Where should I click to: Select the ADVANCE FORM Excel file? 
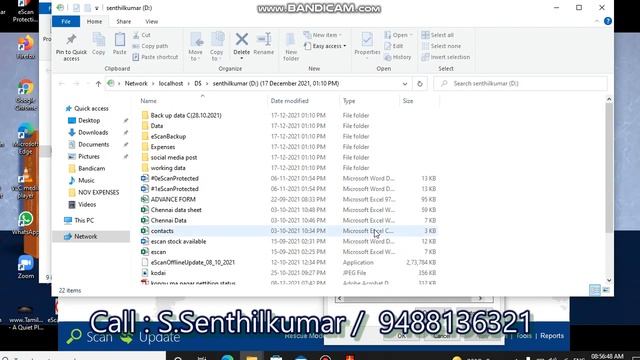[x=173, y=200]
